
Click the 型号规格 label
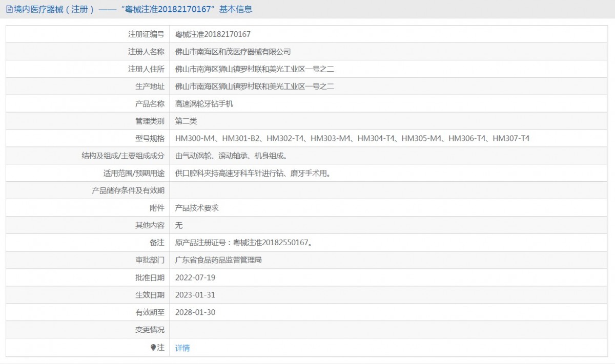[x=150, y=139]
